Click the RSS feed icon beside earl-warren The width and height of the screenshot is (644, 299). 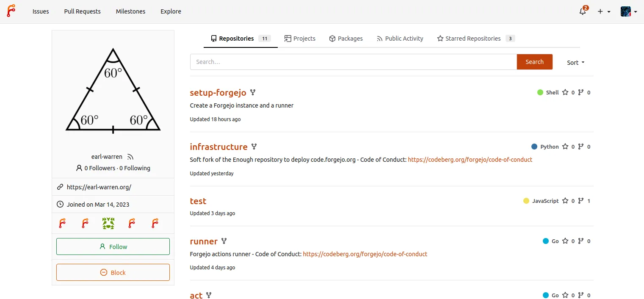pyautogui.click(x=130, y=157)
